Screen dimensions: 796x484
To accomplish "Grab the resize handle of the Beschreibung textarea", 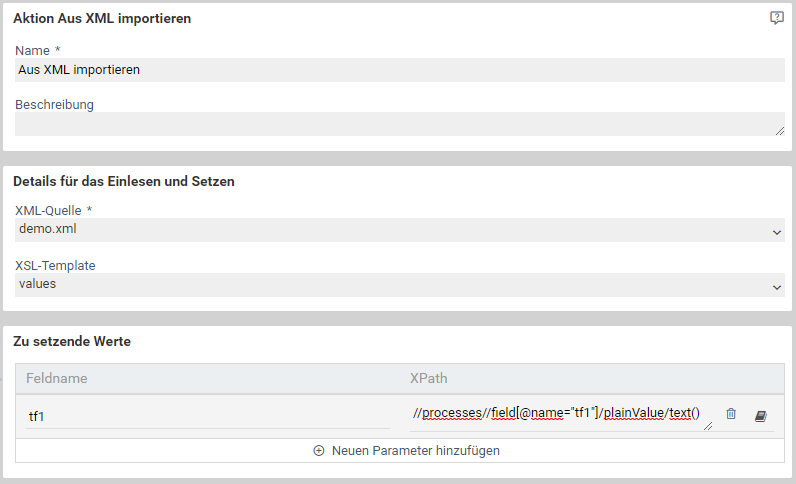I will click(x=780, y=131).
